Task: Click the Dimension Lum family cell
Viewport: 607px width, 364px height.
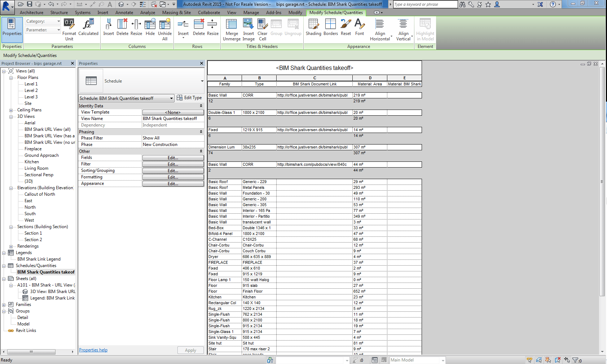Action: tap(224, 147)
